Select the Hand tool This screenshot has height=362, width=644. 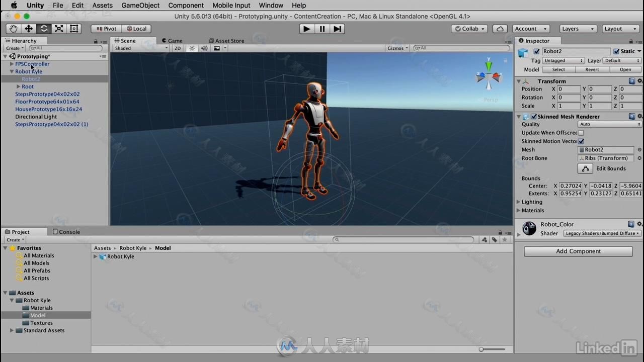point(13,29)
